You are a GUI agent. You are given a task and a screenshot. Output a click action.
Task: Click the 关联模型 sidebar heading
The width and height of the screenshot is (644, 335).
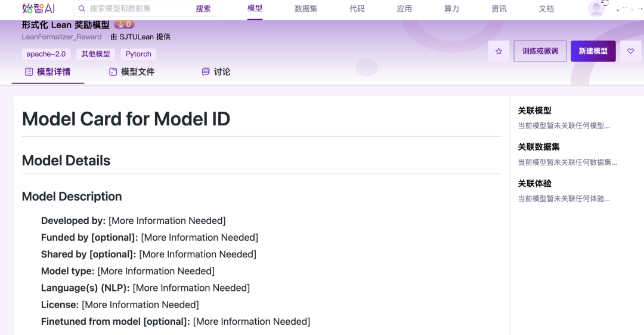click(x=534, y=110)
